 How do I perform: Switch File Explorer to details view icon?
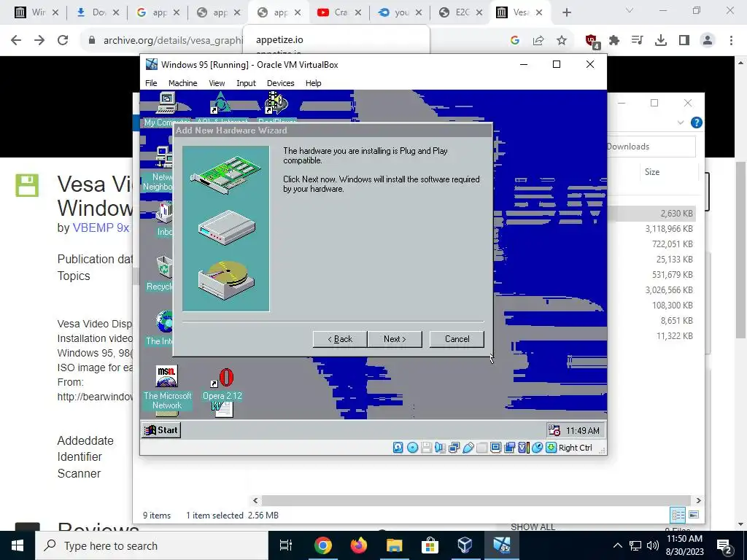pos(678,515)
